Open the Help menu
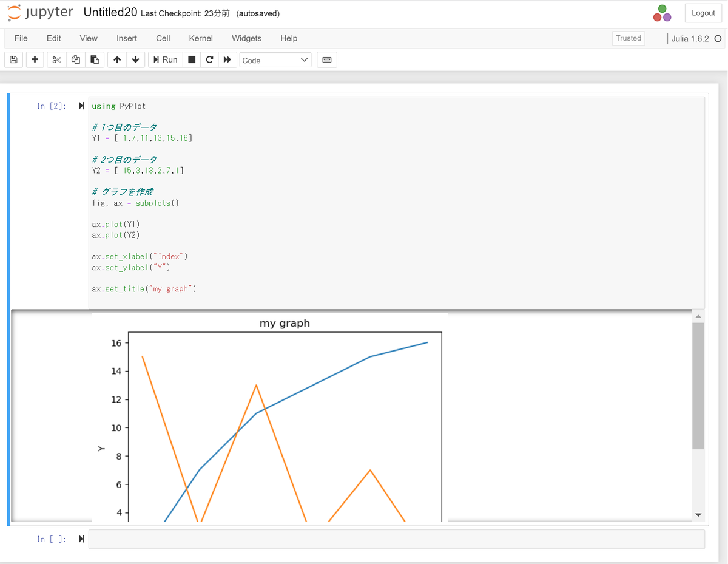Image resolution: width=728 pixels, height=564 pixels. (289, 38)
